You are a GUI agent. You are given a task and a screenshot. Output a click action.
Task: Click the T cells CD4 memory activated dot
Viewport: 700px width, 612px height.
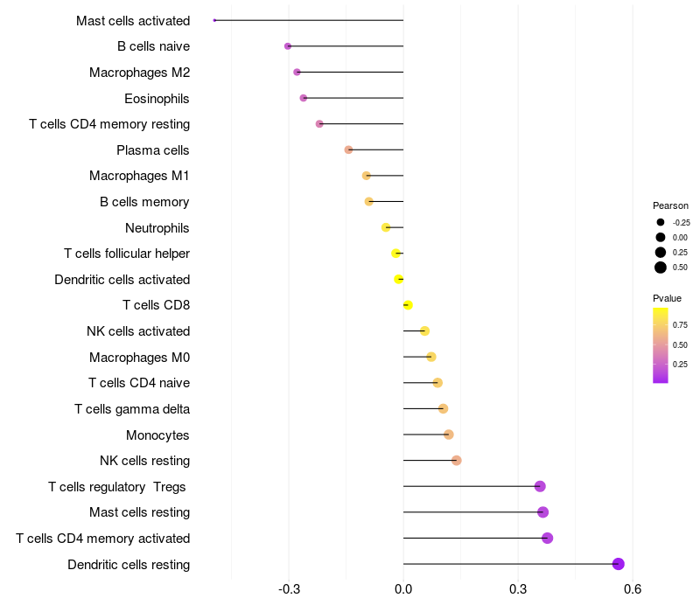click(548, 538)
